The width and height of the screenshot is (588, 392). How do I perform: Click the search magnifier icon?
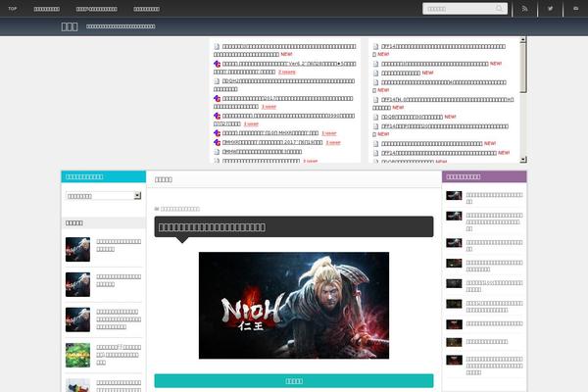coord(500,9)
